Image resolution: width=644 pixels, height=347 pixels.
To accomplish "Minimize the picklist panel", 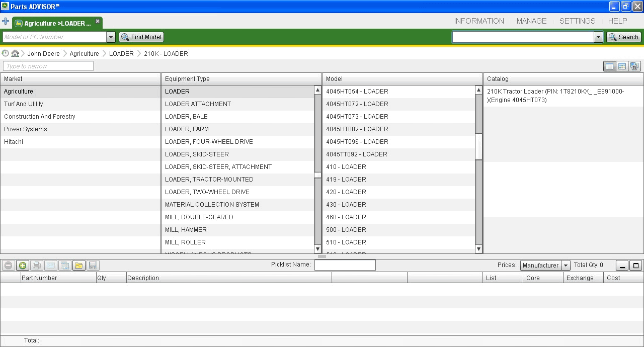I will [622, 266].
